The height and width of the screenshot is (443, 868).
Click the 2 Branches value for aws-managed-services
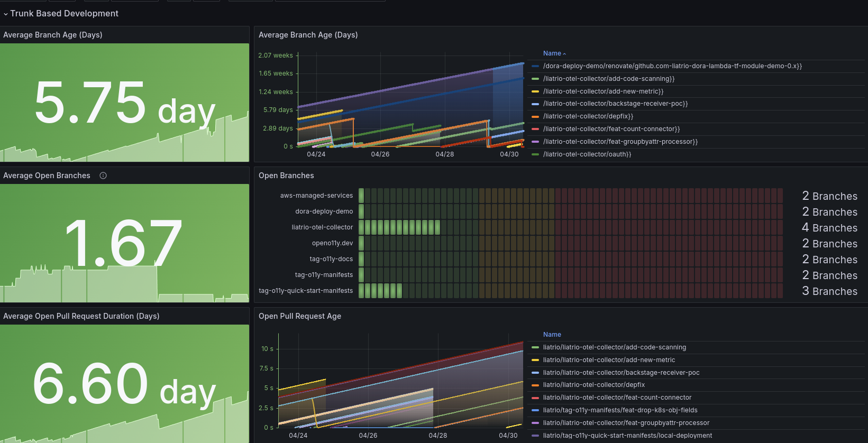(x=829, y=196)
